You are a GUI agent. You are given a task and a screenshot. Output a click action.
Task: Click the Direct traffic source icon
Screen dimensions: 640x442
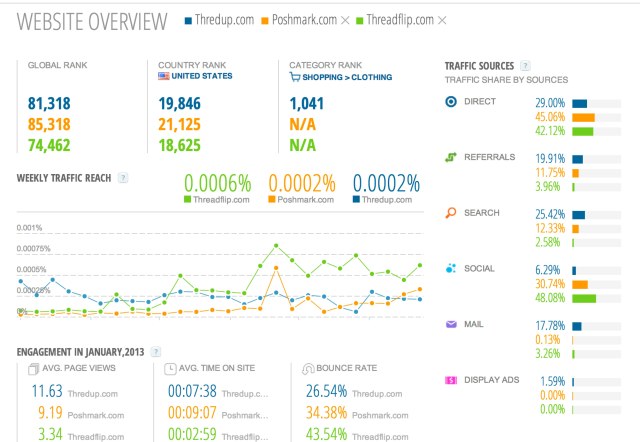[x=451, y=101]
